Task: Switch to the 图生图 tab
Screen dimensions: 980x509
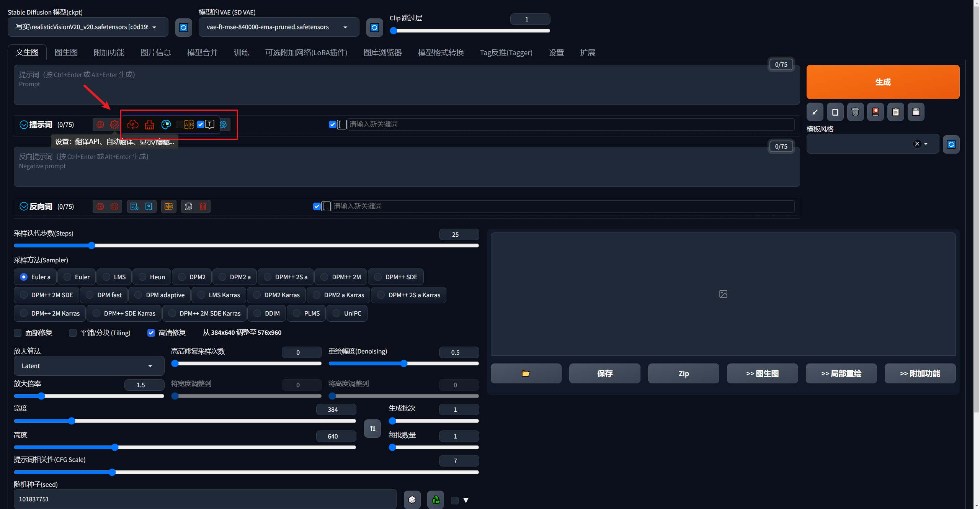Action: [66, 52]
